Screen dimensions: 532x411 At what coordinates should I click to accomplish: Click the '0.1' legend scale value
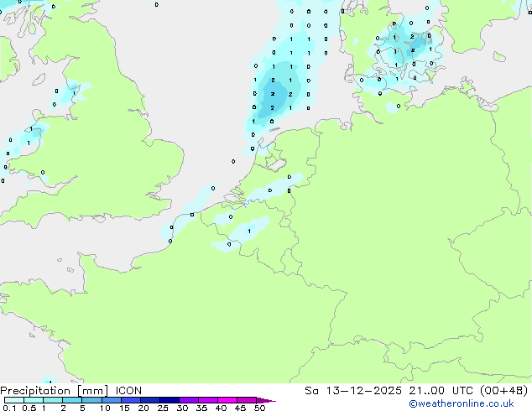pyautogui.click(x=9, y=408)
